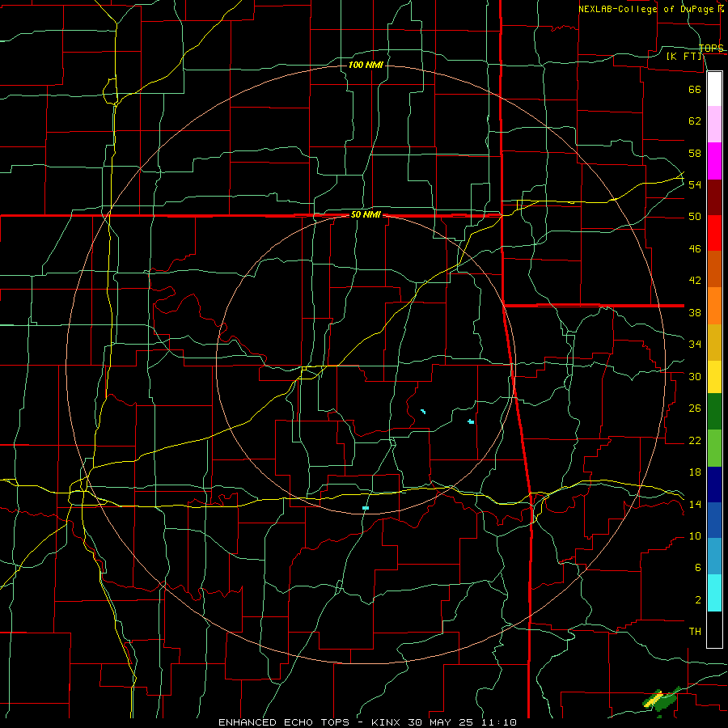The image size is (728, 728).
Task: Select the dark green legend swatch near 26
Action: 714,412
